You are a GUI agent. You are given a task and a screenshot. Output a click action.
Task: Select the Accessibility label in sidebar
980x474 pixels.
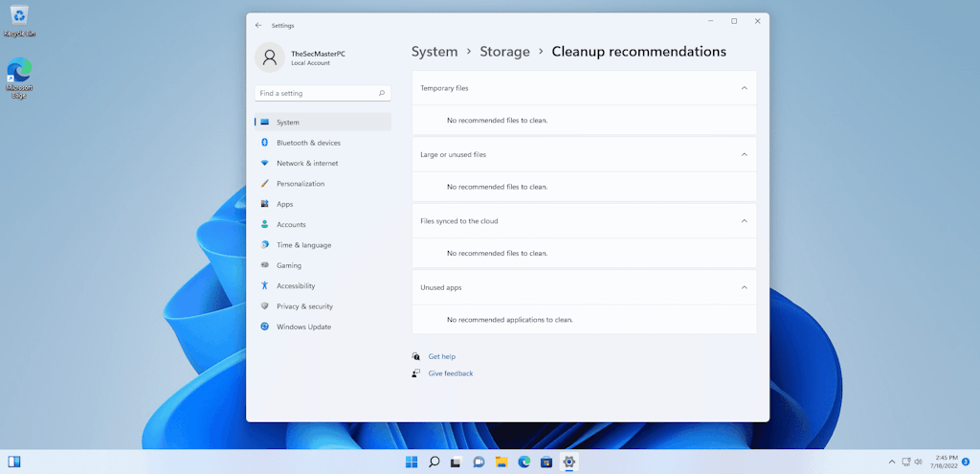pyautogui.click(x=297, y=285)
